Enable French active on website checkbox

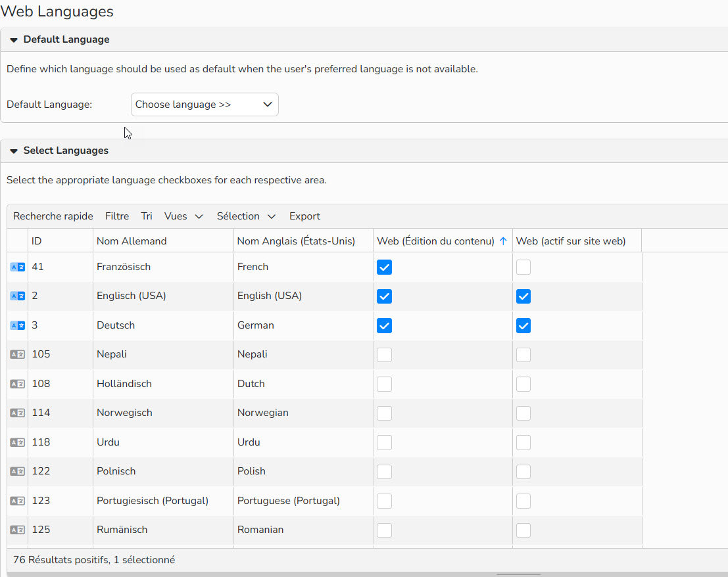pos(523,267)
